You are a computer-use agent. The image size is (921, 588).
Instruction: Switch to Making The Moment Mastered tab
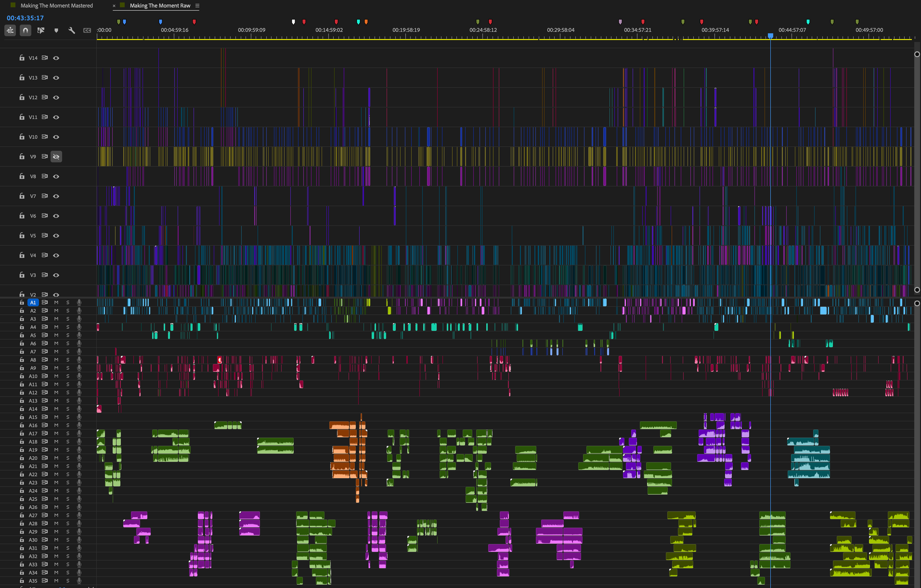click(x=56, y=6)
